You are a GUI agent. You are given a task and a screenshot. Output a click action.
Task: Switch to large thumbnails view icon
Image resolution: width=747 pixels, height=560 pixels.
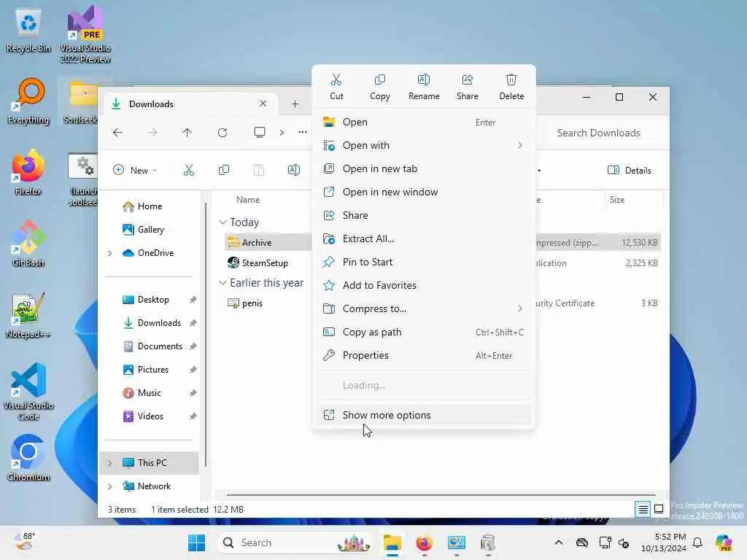click(x=659, y=510)
